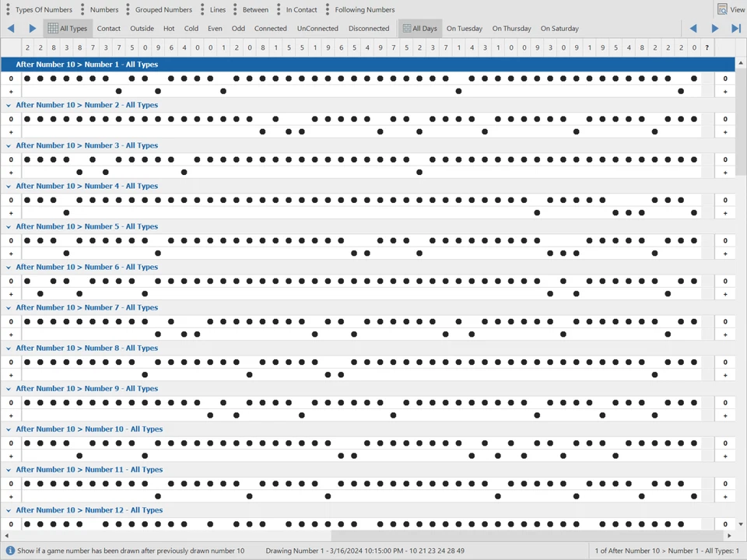Enable the Odd numbers filter
Image resolution: width=747 pixels, height=560 pixels.
coord(238,28)
